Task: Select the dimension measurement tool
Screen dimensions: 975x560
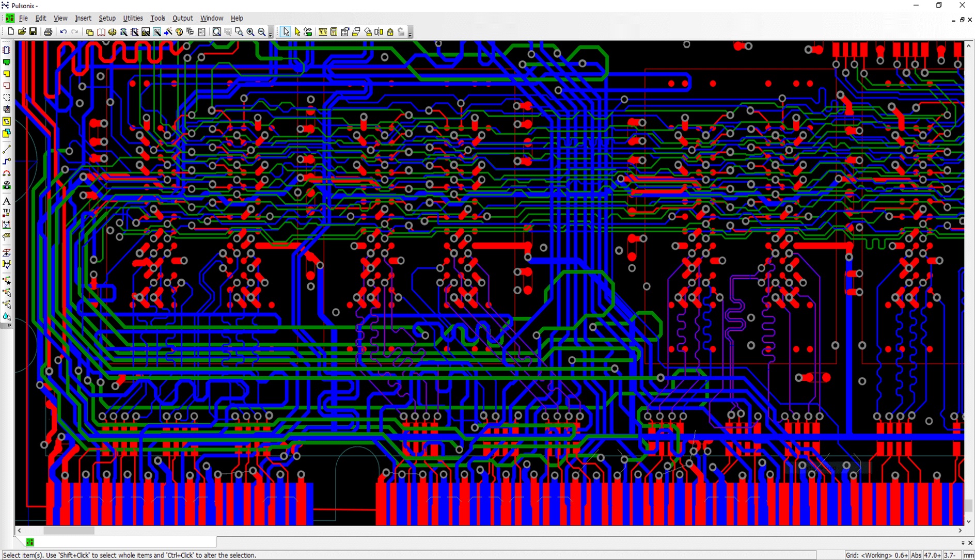Action: (7, 225)
